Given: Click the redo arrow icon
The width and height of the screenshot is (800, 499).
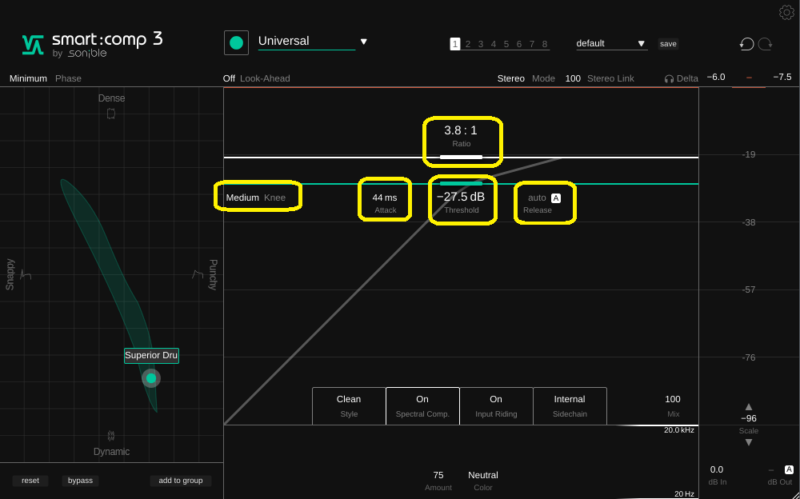Looking at the screenshot, I should (x=766, y=44).
